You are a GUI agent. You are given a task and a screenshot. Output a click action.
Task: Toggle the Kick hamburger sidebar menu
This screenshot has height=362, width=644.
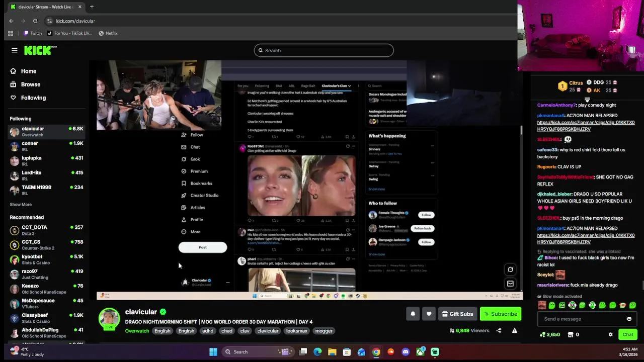14,50
